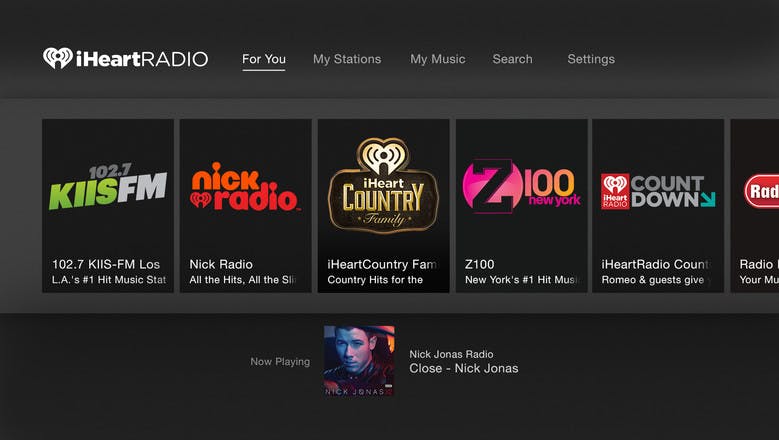Open the Search tab
Screen dimensions: 779x440
[512, 59]
